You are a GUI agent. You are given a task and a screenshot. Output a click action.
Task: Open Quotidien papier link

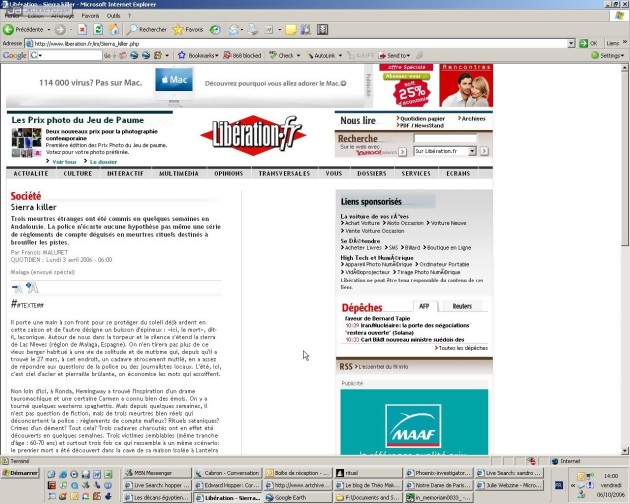(x=422, y=119)
